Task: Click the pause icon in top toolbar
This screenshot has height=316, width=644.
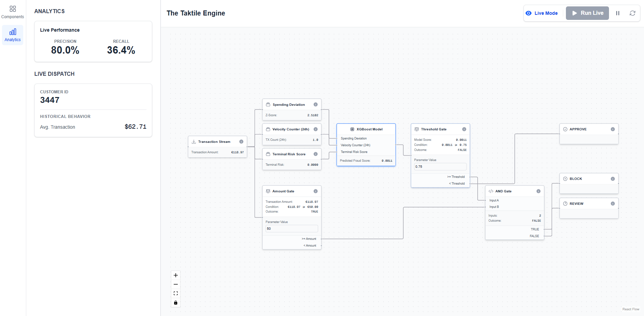Action: tap(618, 13)
